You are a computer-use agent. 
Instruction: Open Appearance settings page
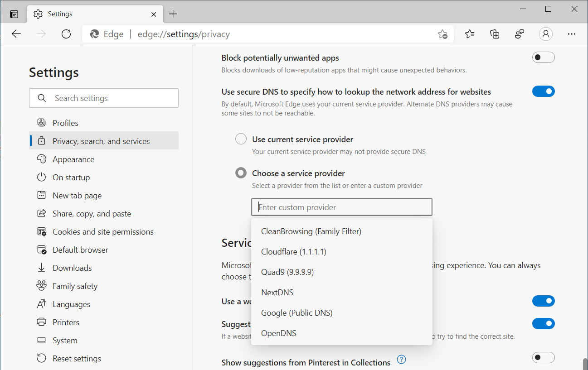pos(104,159)
